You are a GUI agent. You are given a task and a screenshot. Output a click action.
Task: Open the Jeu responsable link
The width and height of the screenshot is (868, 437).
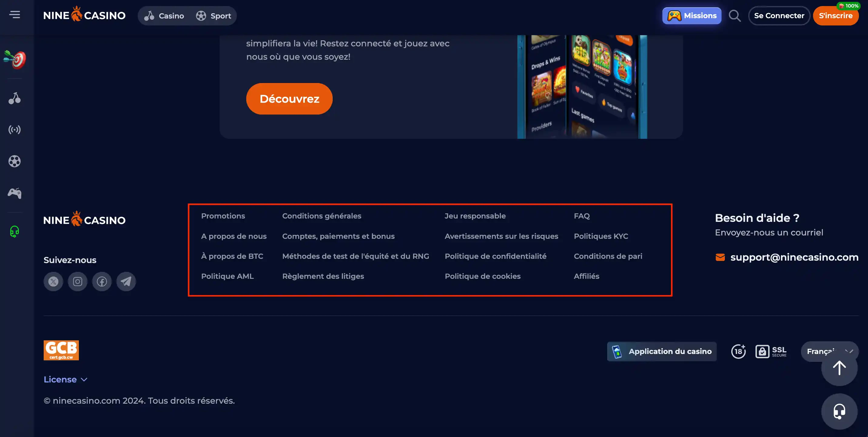(x=475, y=216)
